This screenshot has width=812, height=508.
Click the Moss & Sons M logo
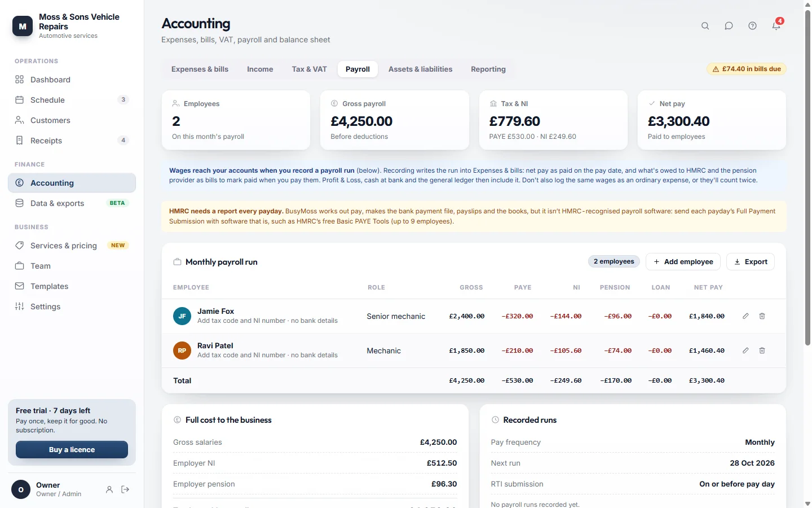click(23, 26)
